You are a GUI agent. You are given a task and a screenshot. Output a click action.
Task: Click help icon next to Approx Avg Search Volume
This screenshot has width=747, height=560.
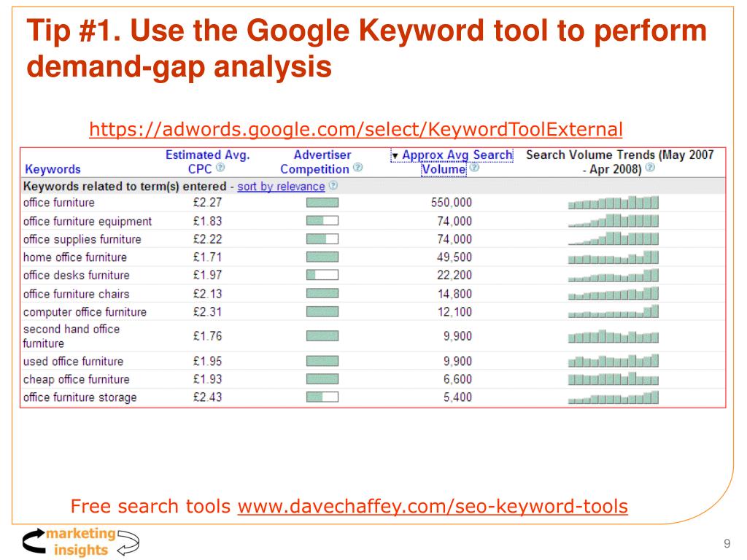click(474, 168)
